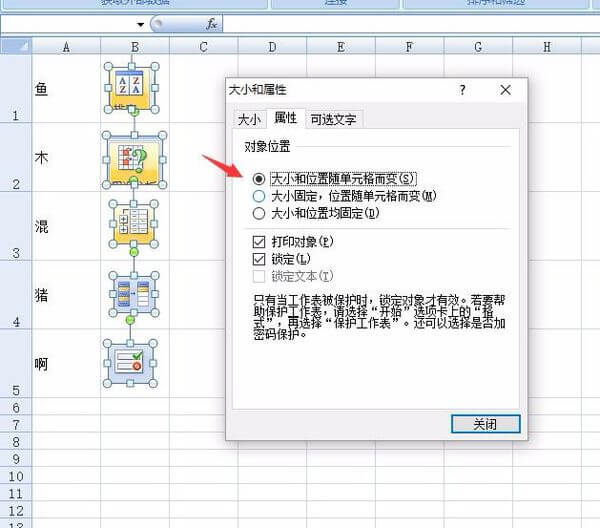Click the question mark table icon in row 2

tap(134, 157)
